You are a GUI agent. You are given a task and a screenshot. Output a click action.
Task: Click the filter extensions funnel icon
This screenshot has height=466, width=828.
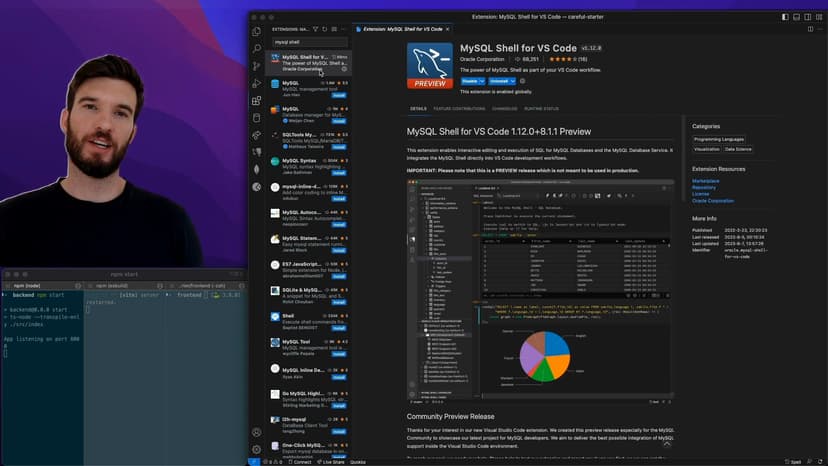tap(317, 30)
